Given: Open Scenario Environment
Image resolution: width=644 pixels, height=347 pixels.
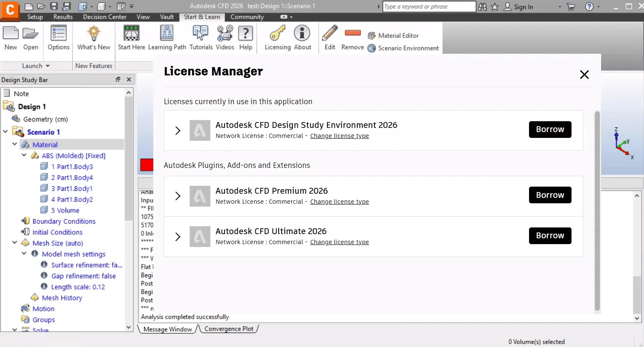Looking at the screenshot, I should pos(403,48).
